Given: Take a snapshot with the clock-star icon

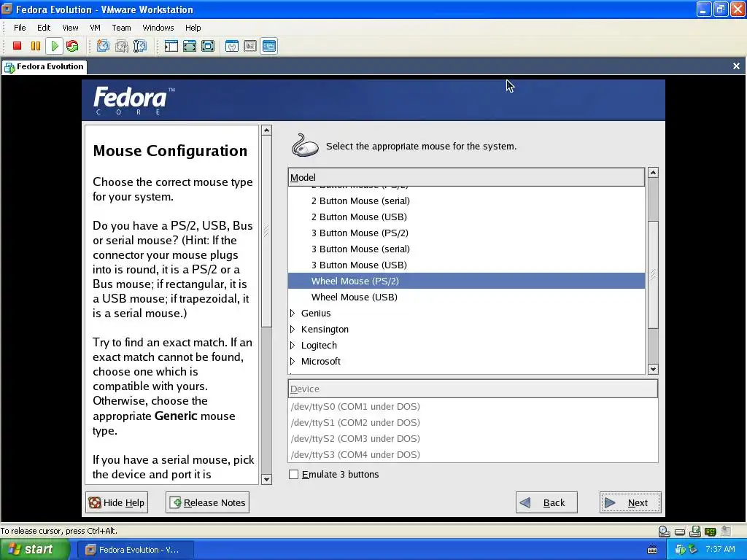Looking at the screenshot, I should pos(103,46).
